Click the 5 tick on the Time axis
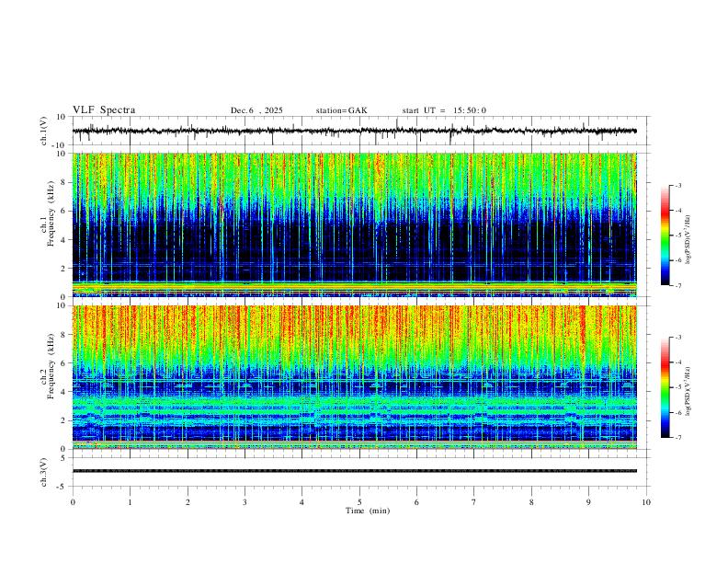This screenshot has height=563, width=728. click(x=359, y=502)
